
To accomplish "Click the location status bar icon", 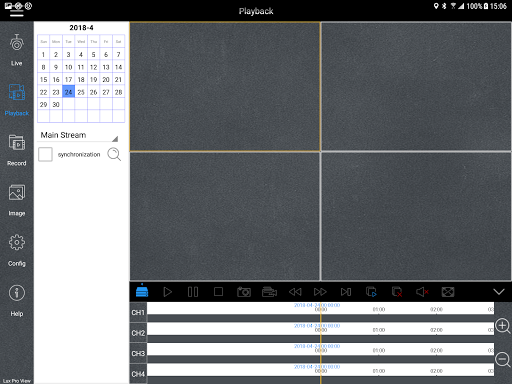I will 436,6.
